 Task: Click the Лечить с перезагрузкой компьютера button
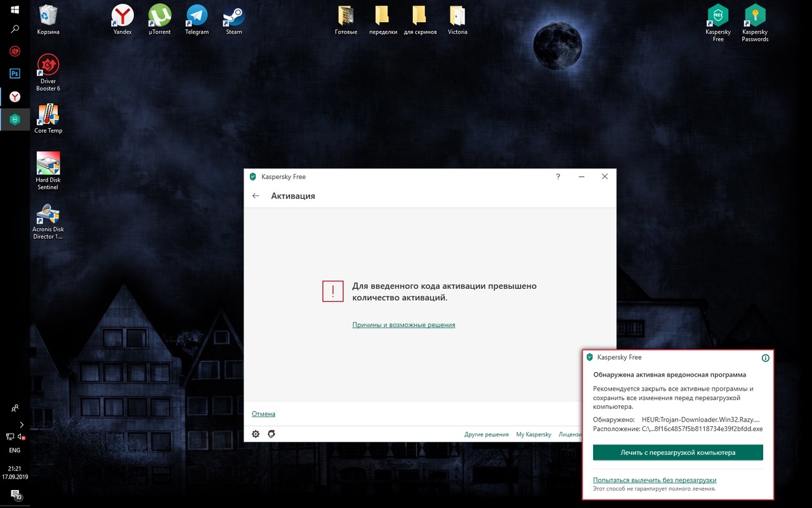(678, 453)
